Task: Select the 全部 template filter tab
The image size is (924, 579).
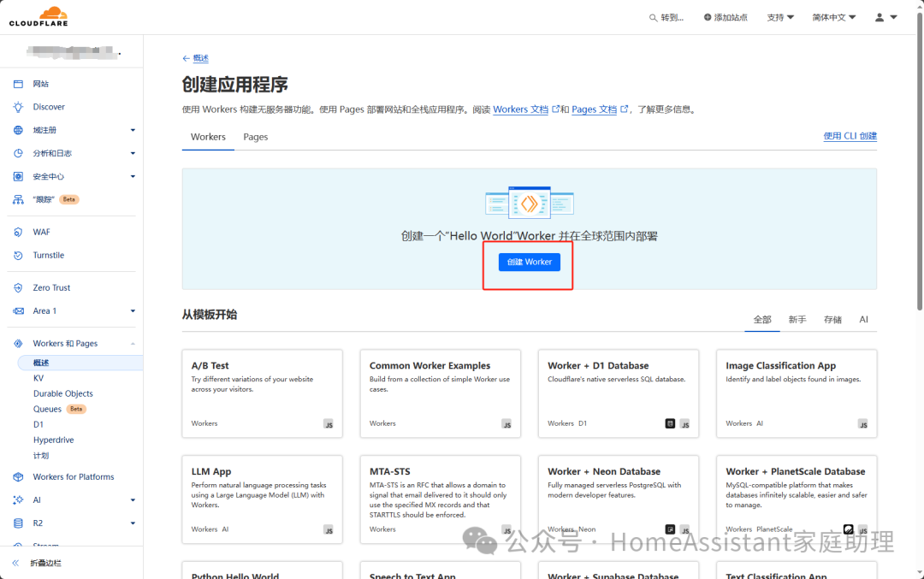Action: 762,319
